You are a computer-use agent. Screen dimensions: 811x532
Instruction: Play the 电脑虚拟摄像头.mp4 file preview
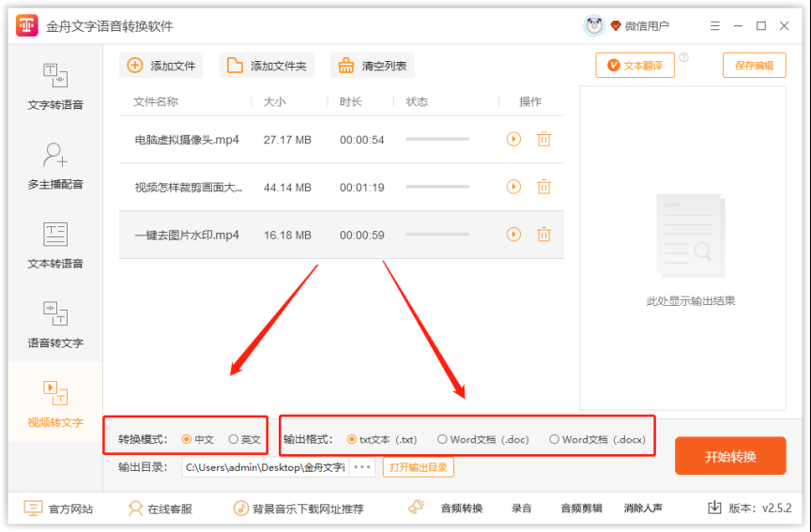pos(513,139)
